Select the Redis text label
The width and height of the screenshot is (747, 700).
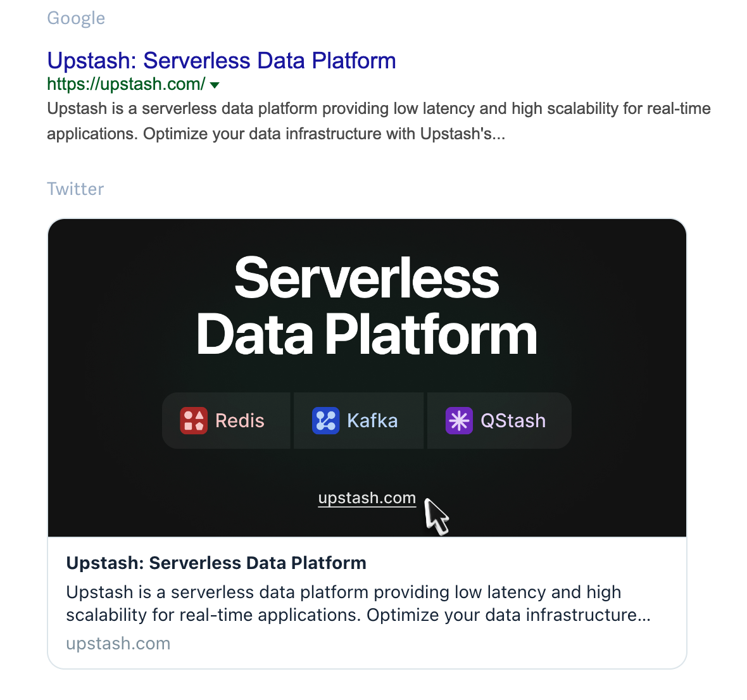240,421
